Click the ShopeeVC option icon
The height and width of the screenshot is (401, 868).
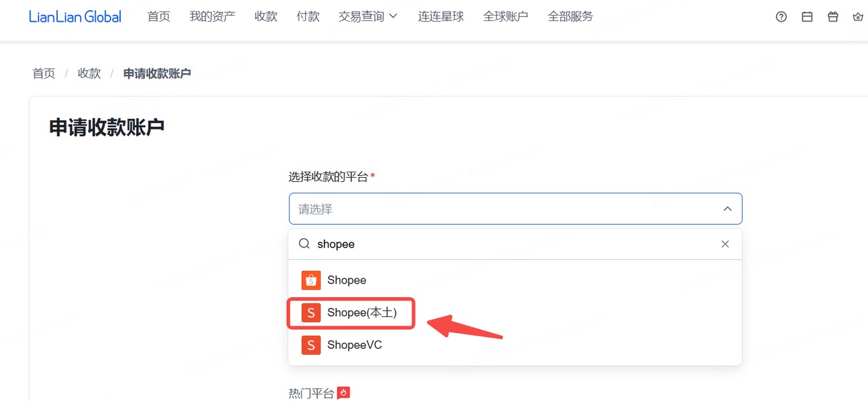coord(311,345)
